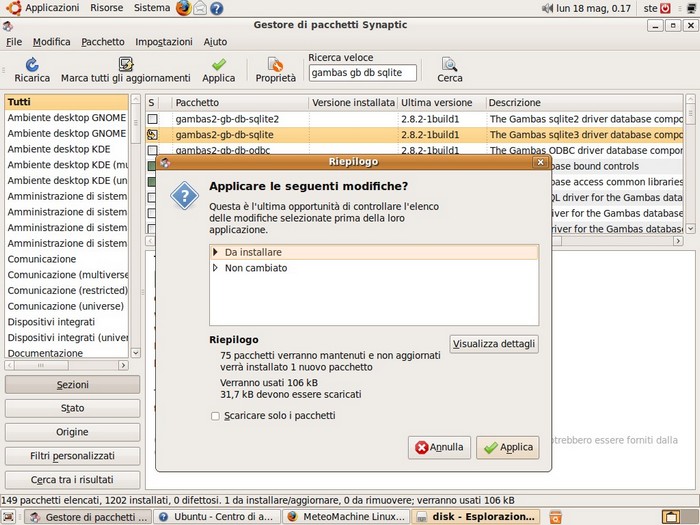Toggle the gambas2-gb-db-odbc status checkbox
Image resolution: width=700 pixels, height=525 pixels.
point(153,150)
